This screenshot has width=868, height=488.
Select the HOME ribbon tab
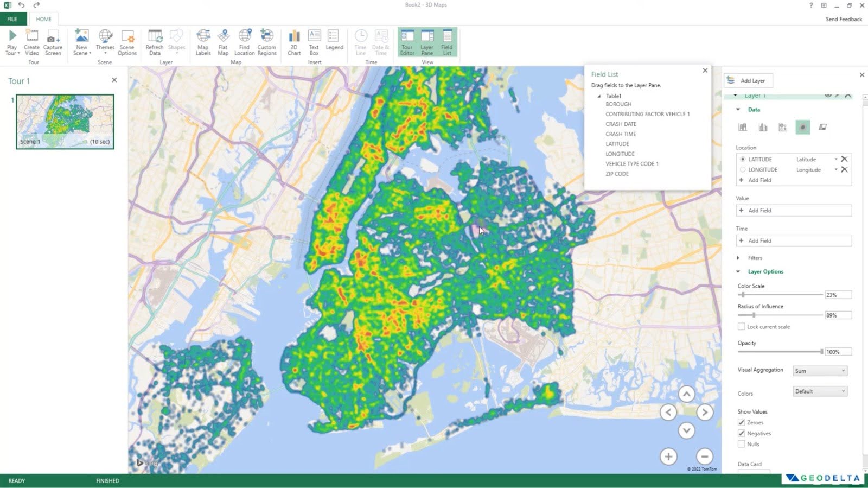tap(43, 19)
